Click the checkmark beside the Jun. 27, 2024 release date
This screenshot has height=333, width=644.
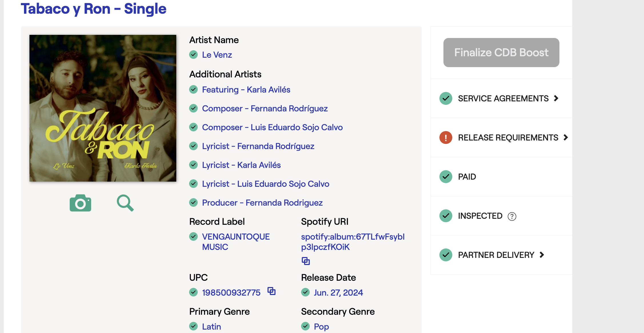[305, 292]
